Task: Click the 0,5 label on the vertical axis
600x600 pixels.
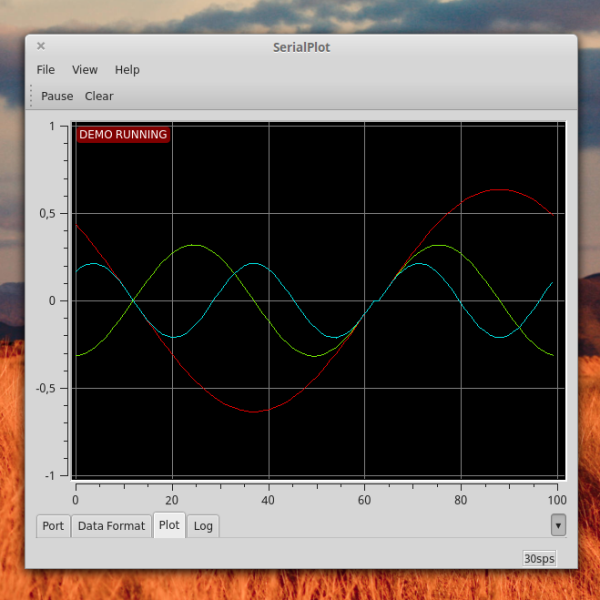Action: [x=47, y=214]
